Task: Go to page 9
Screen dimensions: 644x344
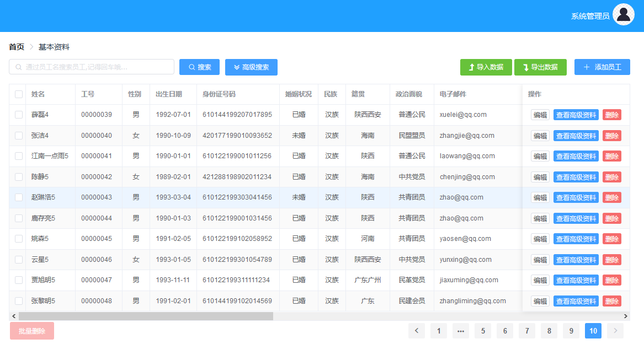Action: pos(571,331)
